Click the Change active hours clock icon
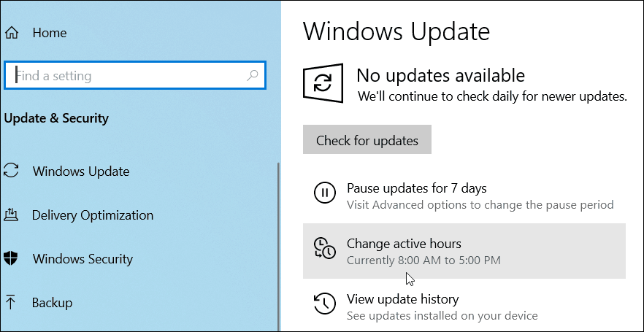The height and width of the screenshot is (332, 644). coord(324,248)
